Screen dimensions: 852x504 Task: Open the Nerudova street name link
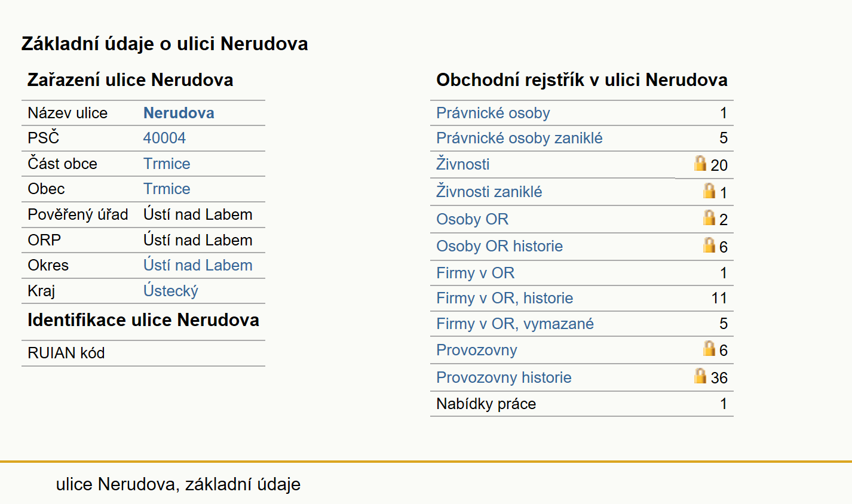coord(179,113)
